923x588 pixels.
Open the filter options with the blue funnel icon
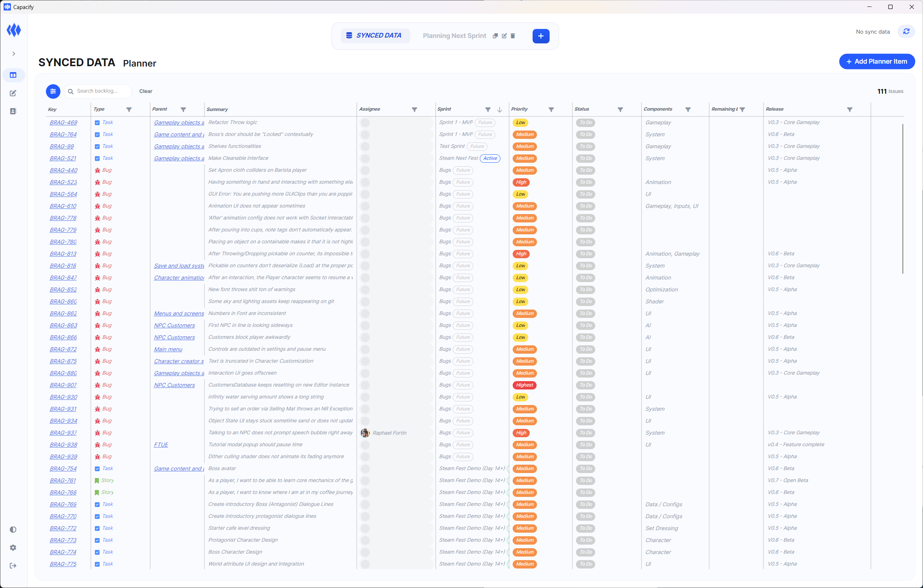tap(53, 91)
